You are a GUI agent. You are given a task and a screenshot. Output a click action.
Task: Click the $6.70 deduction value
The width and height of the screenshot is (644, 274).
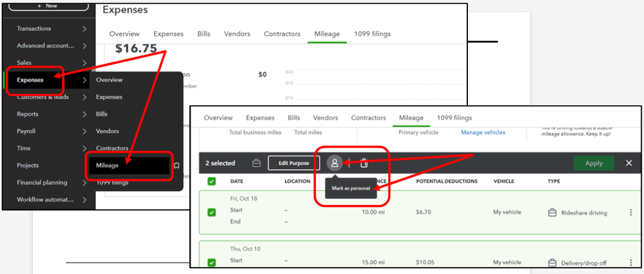pos(423,212)
